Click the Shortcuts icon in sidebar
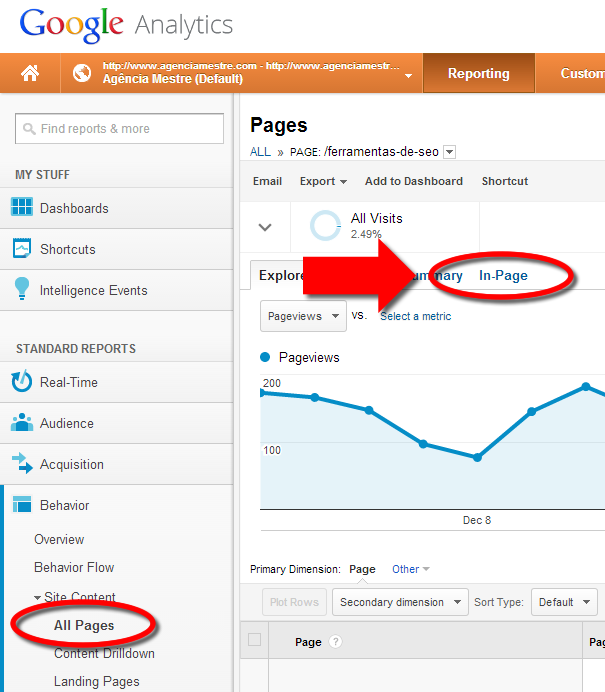The height and width of the screenshot is (692, 605). (x=21, y=249)
